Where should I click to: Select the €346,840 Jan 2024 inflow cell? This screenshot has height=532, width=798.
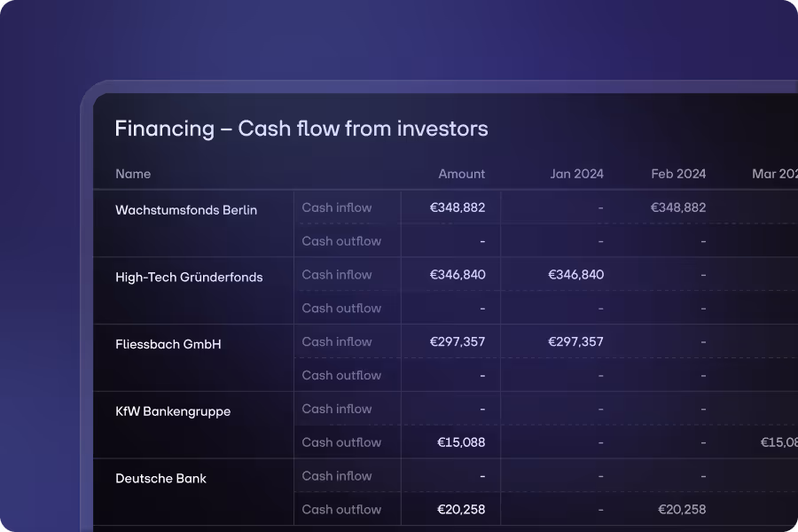coord(575,274)
